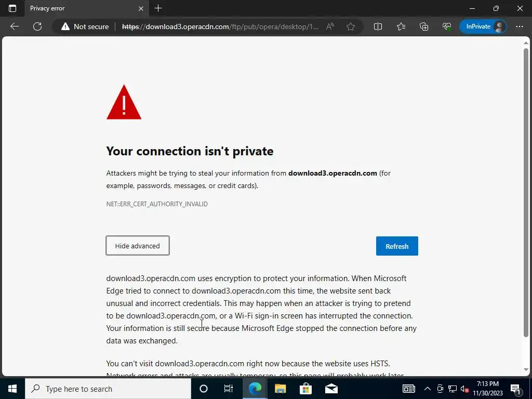
Task: Click the NET::ERR_CERT_AUTHORITY_INVALID error code
Action: (x=157, y=204)
